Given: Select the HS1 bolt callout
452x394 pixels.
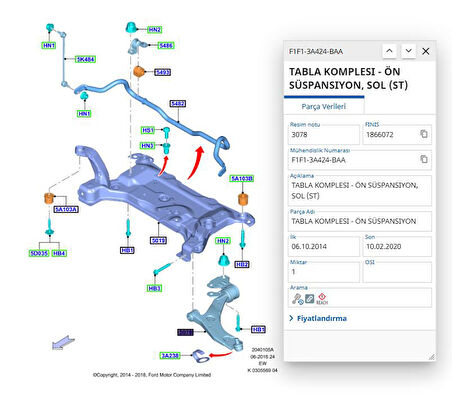Looking at the screenshot, I should coord(148,130).
